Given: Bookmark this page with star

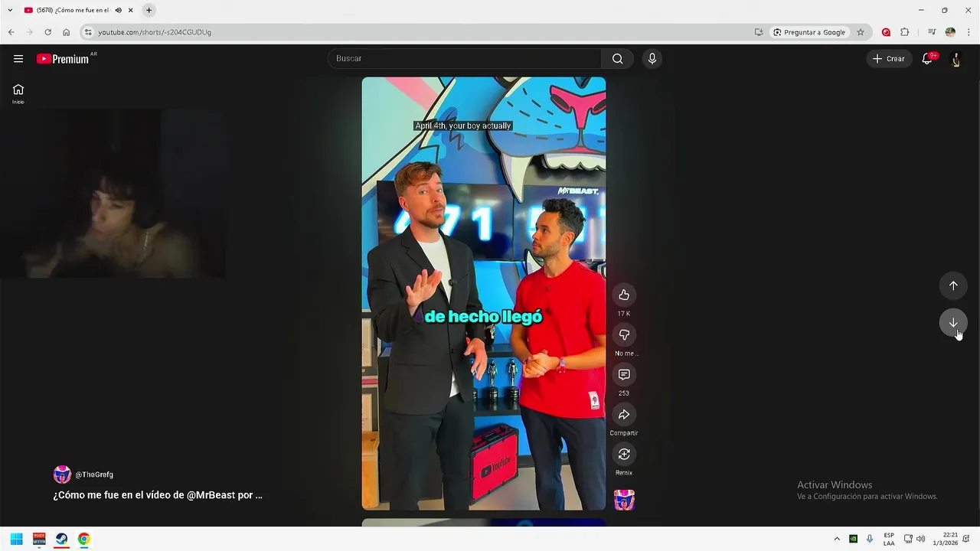Looking at the screenshot, I should coord(861,32).
